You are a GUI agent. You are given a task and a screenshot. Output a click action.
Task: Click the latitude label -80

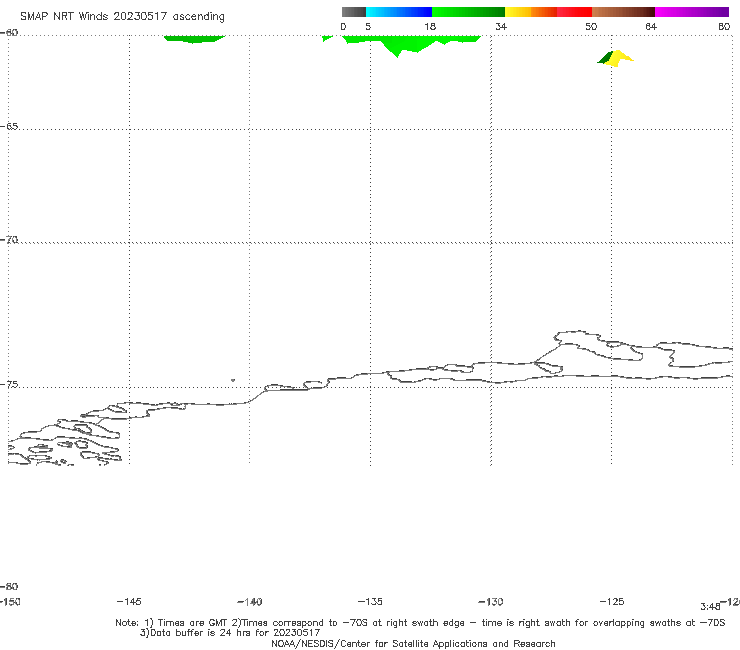tap(9, 586)
